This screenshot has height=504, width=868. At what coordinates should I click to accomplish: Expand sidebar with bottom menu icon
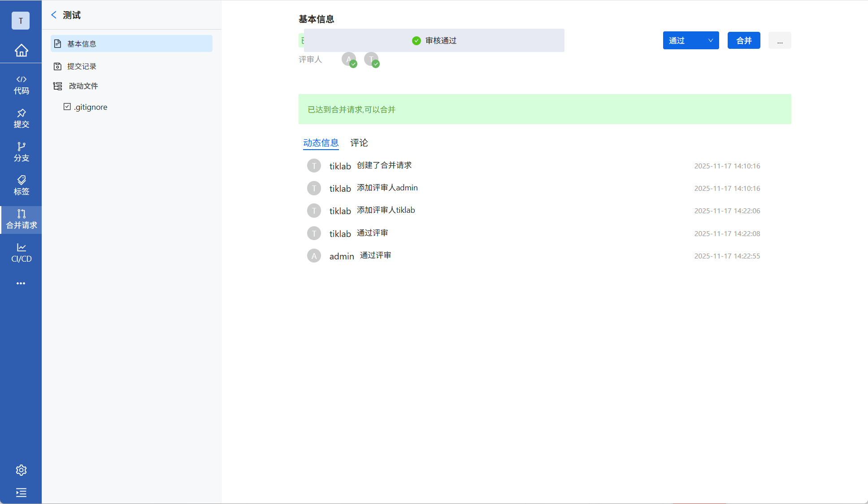click(21, 492)
